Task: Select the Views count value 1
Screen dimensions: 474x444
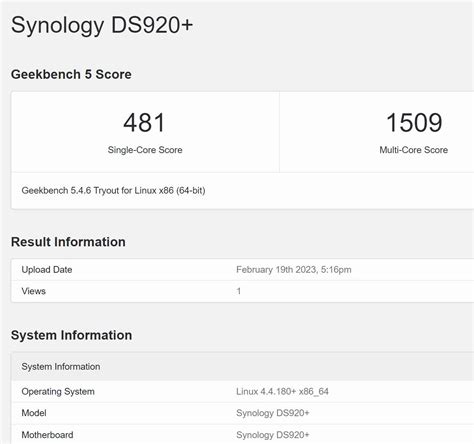Action: pos(239,291)
